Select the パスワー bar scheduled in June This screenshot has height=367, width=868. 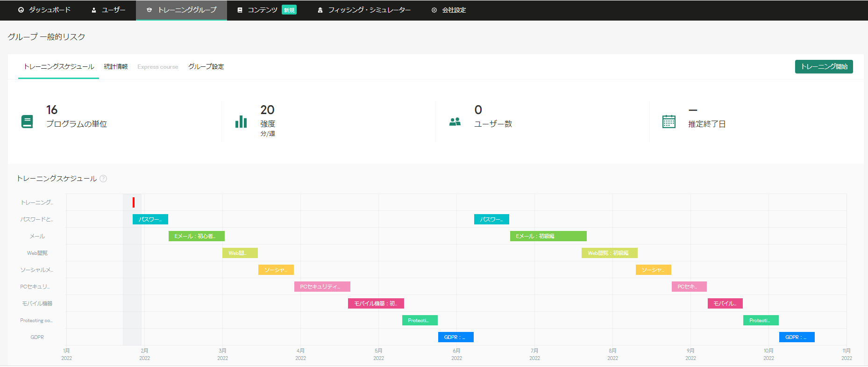pos(491,219)
